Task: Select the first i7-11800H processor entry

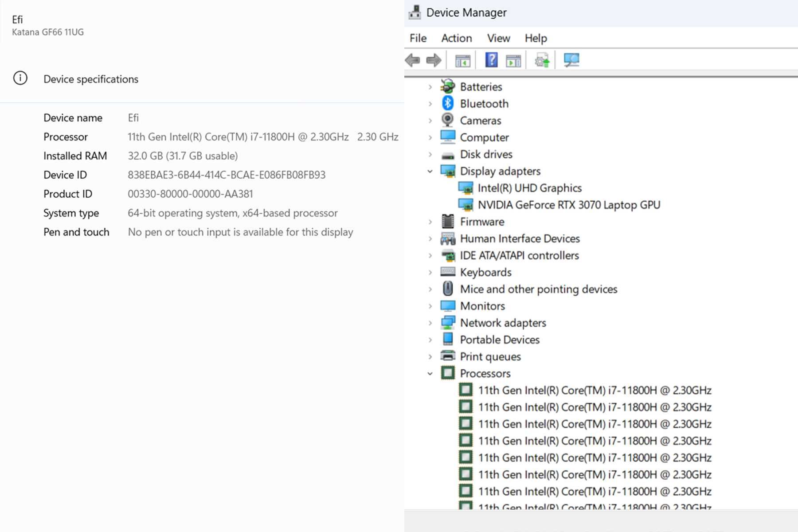Action: point(595,390)
